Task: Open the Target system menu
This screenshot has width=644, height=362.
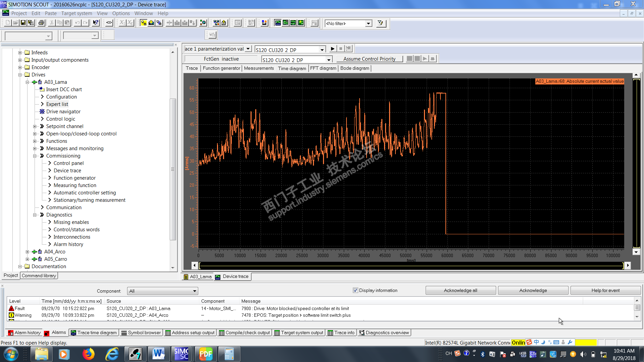Action: pos(76,13)
